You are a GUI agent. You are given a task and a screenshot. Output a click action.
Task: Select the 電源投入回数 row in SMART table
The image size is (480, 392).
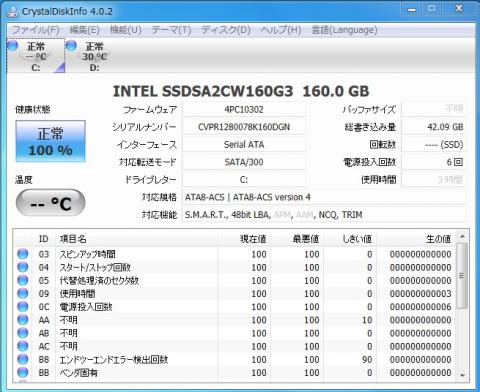[235, 307]
